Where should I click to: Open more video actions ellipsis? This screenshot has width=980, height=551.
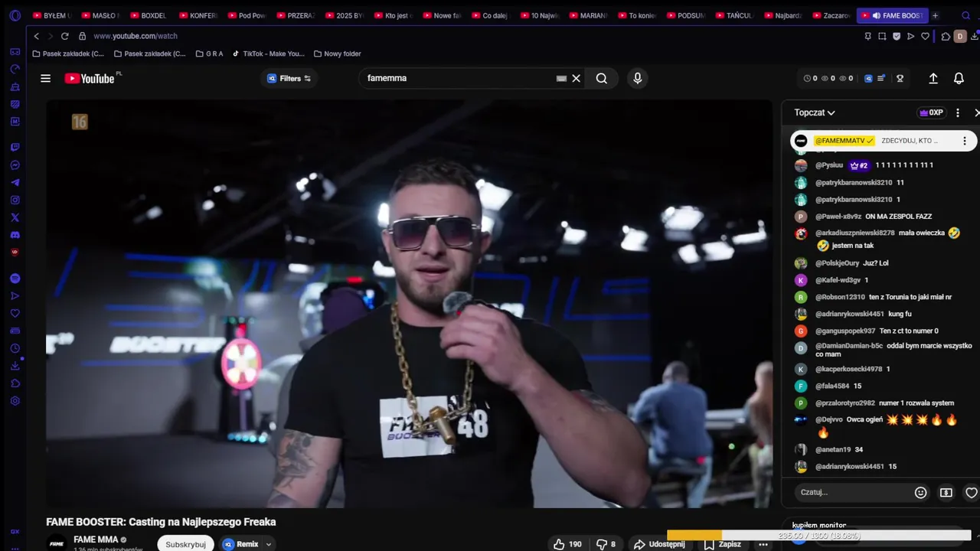click(x=763, y=544)
